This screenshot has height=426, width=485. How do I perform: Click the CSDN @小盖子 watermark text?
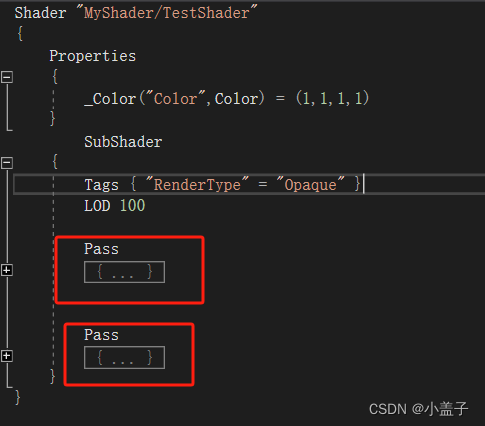(x=419, y=409)
